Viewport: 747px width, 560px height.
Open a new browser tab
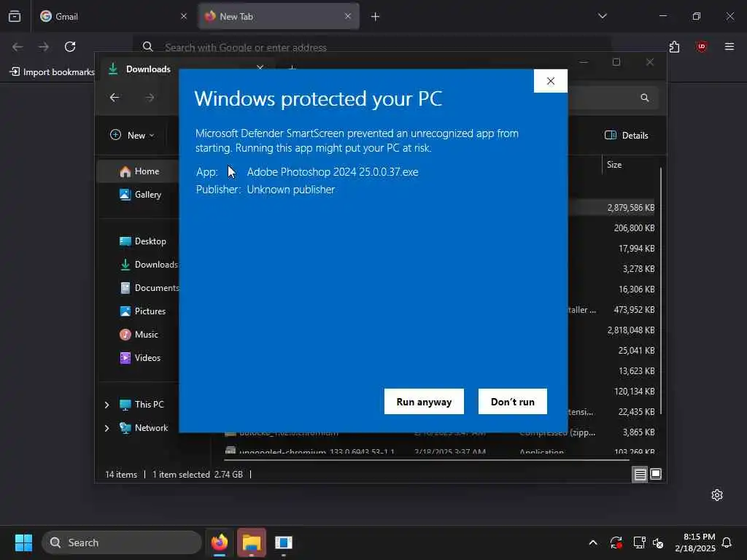point(376,17)
